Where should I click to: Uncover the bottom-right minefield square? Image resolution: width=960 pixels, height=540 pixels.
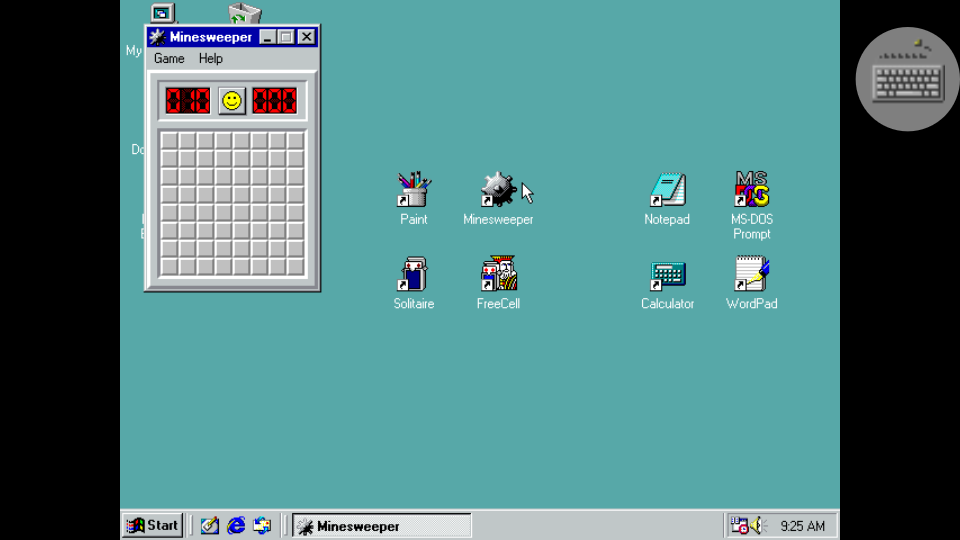pos(295,267)
